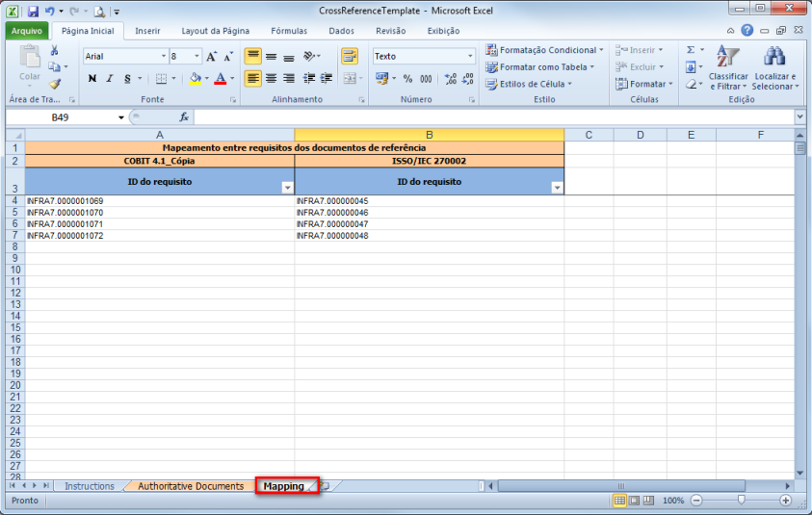Viewport: 812px width, 515px height.
Task: Center text horizontally
Action: tap(271, 79)
